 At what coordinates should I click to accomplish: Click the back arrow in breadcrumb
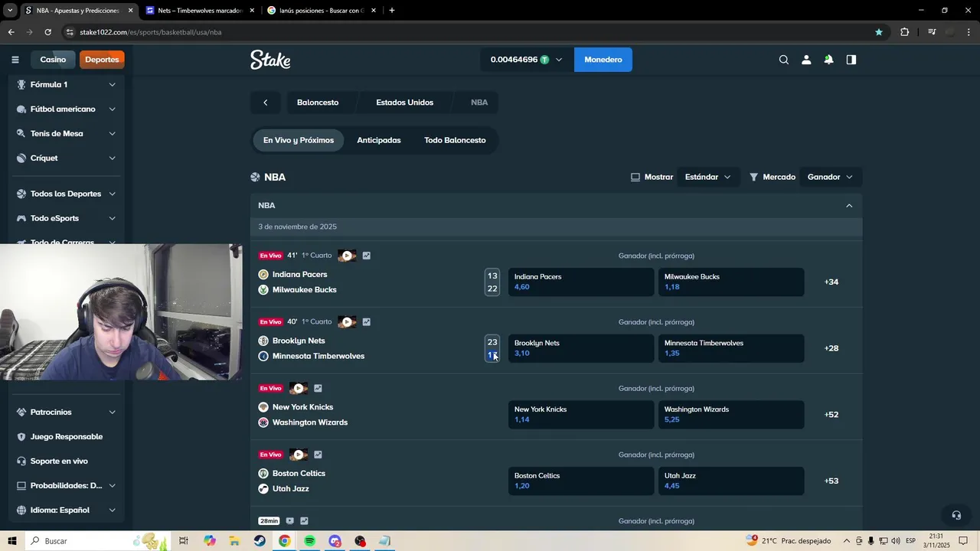click(x=265, y=103)
